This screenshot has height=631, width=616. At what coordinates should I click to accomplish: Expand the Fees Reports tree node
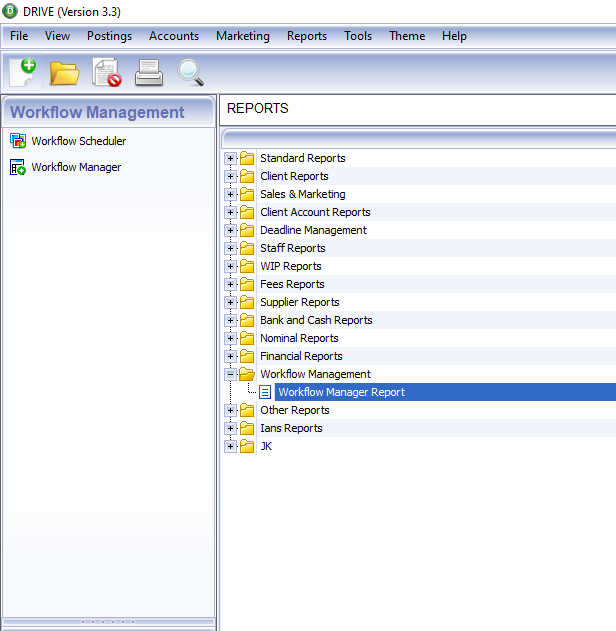(230, 285)
